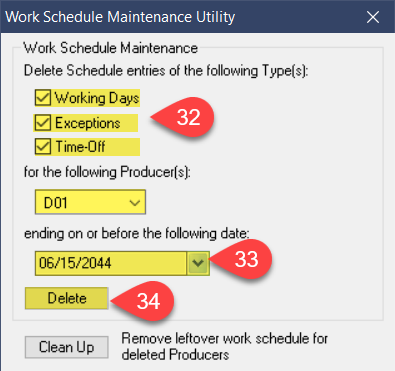Click into the 06/15/2044 date field
395x371 pixels.
coord(111,263)
